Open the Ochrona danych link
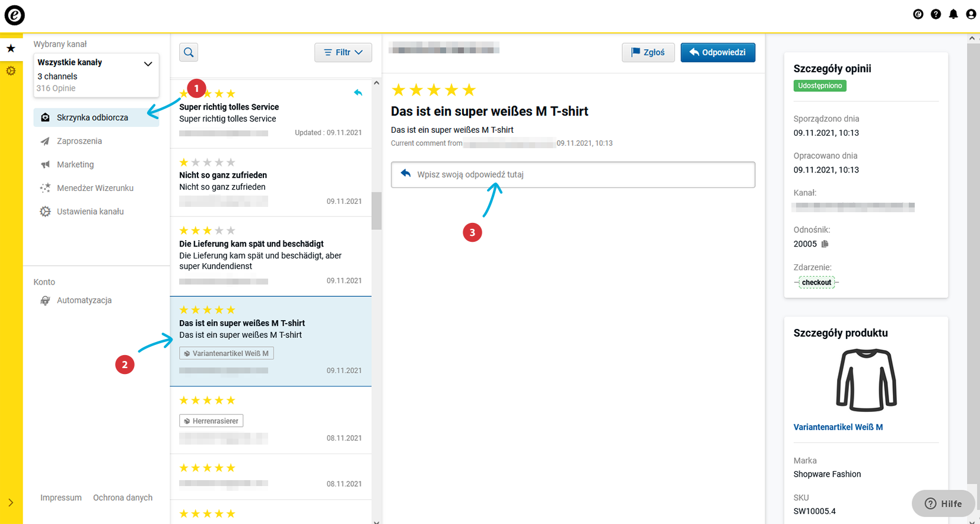 123,497
